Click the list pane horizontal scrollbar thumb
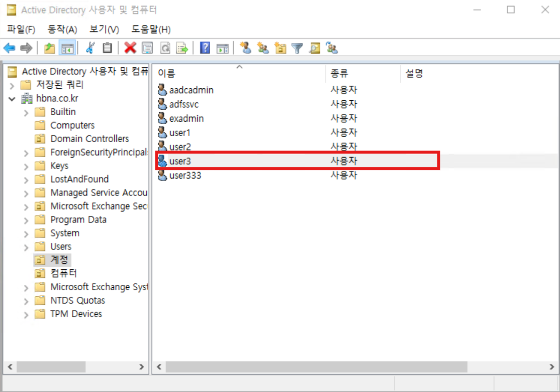The height and width of the screenshot is (392, 560). click(x=316, y=367)
